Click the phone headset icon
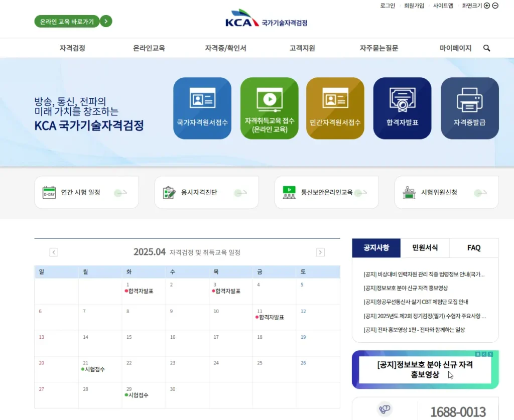Viewport: 514px width, 420px height. 385,409
